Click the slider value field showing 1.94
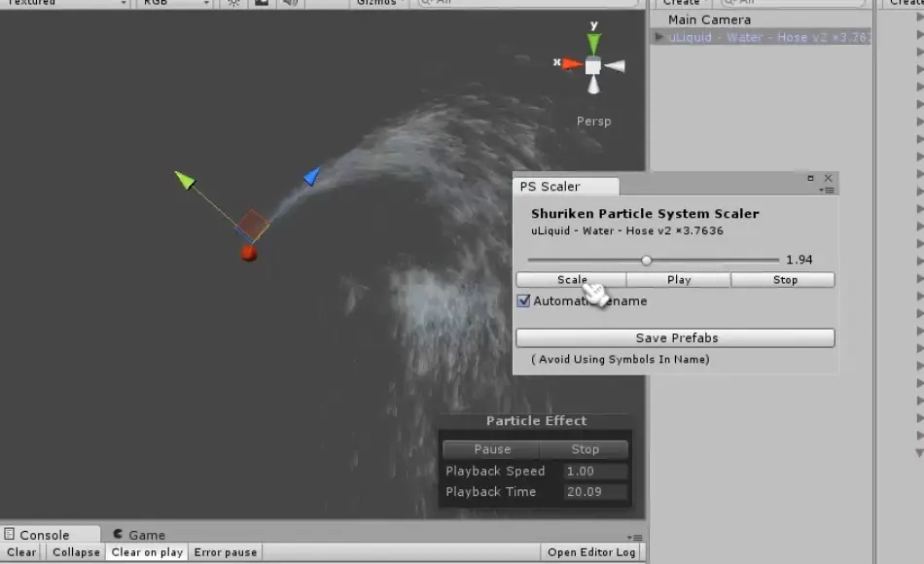924x564 pixels. click(x=800, y=260)
